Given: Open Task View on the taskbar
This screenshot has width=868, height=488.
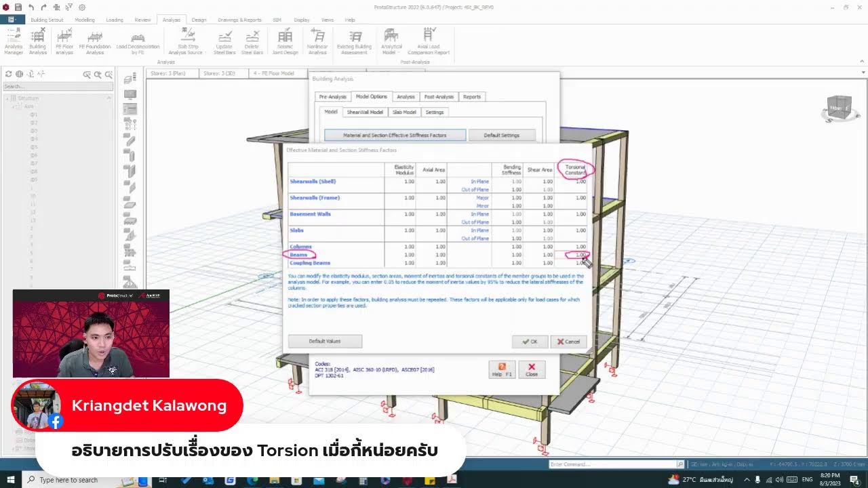Looking at the screenshot, I should click(x=163, y=480).
